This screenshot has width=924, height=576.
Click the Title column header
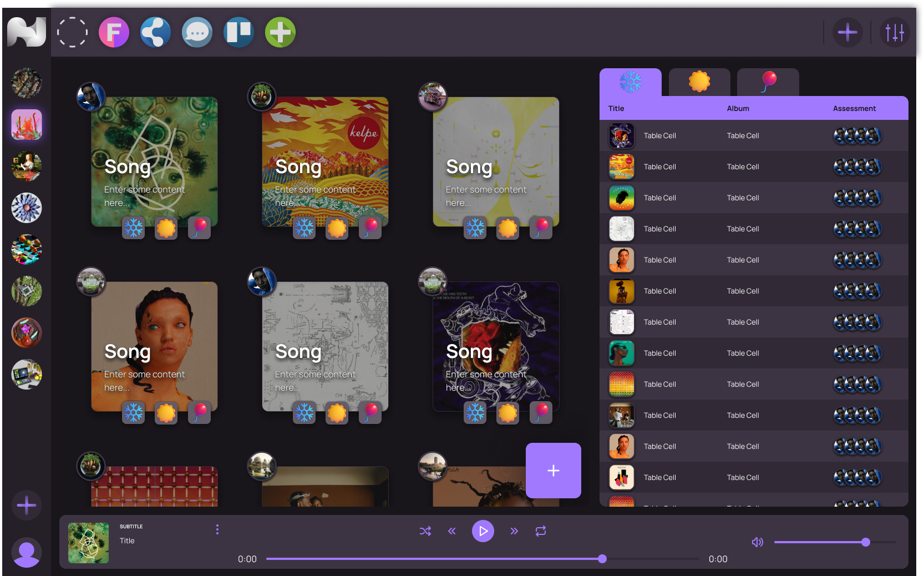point(616,109)
